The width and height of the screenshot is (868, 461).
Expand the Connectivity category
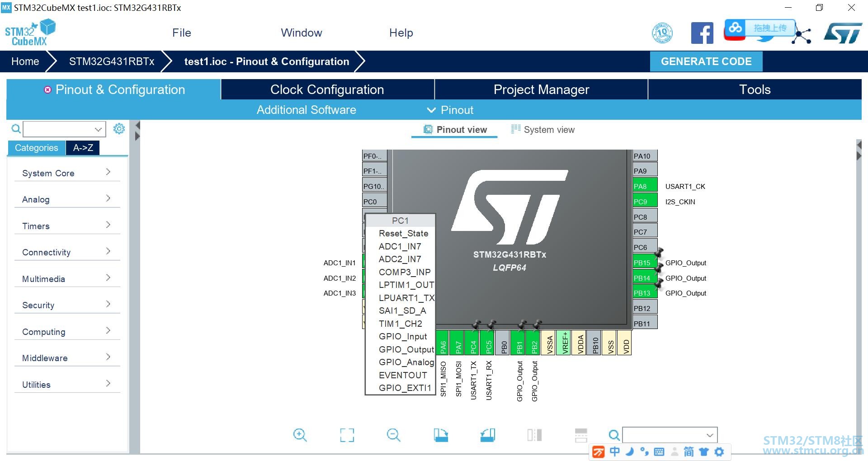pos(67,252)
